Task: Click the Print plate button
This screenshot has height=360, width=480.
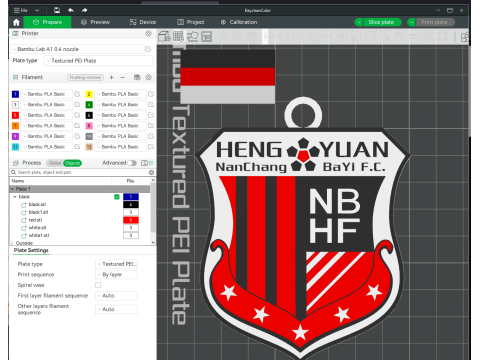Action: pyautogui.click(x=434, y=22)
